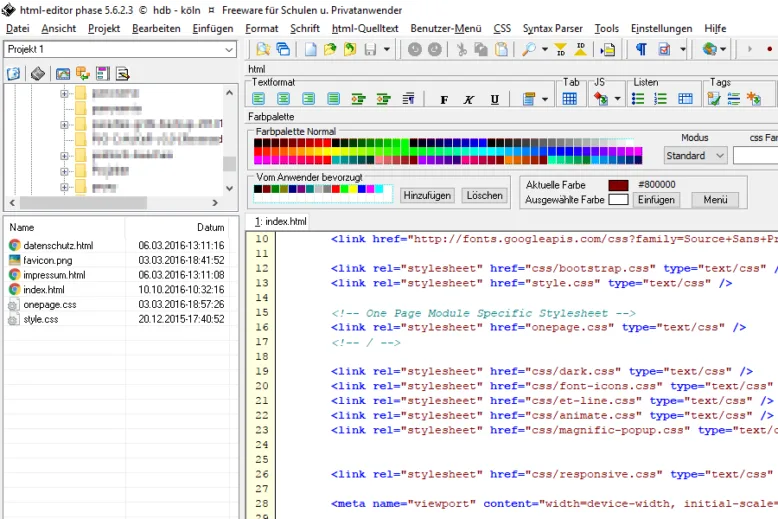The image size is (778, 519).
Task: Click the Hinzufügen button
Action: click(427, 195)
